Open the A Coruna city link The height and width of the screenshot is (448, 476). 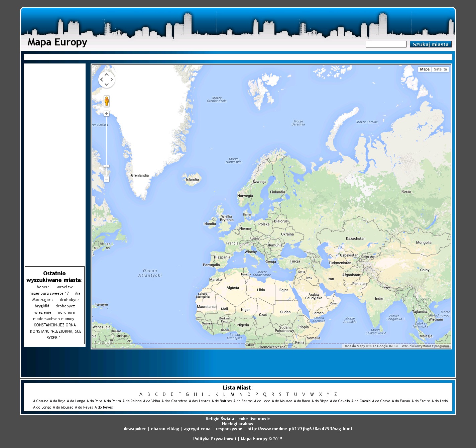point(40,401)
